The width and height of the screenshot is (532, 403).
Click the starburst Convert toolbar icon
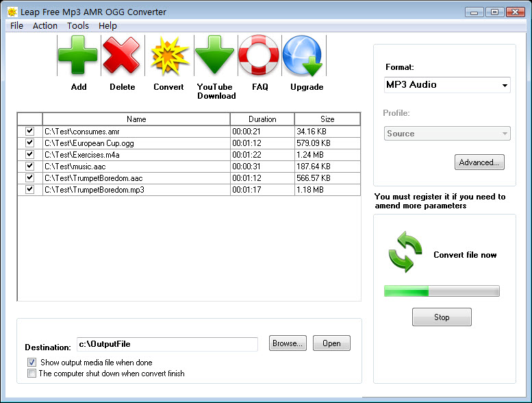coord(169,56)
